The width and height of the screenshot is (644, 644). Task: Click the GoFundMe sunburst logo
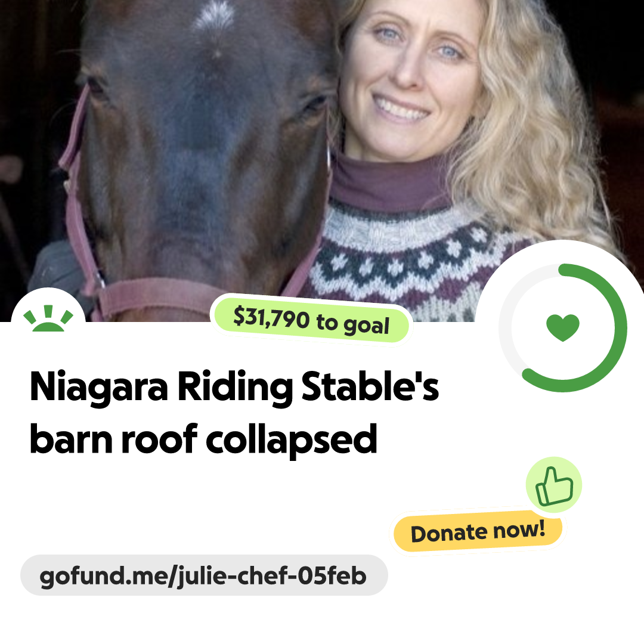point(48,318)
